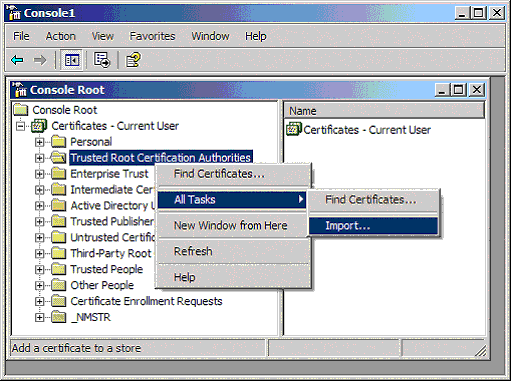This screenshot has width=511, height=384.
Task: Collapse the Certificates - Current User node
Action: coord(21,126)
